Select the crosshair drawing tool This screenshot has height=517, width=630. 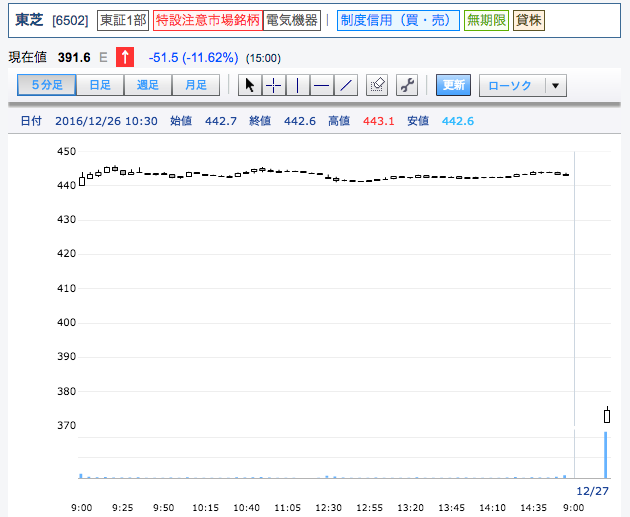[x=274, y=85]
